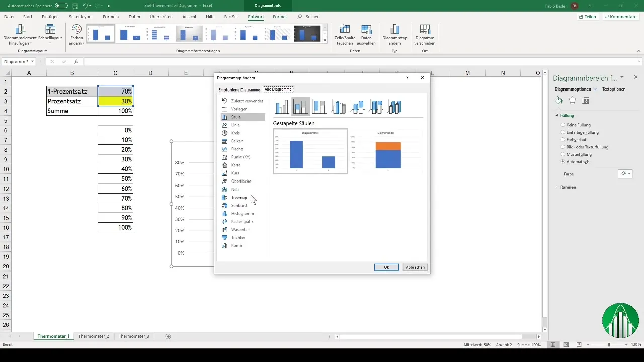This screenshot has width=644, height=362.
Task: Expand chart styles gallery more arrow
Action: [x=325, y=40]
